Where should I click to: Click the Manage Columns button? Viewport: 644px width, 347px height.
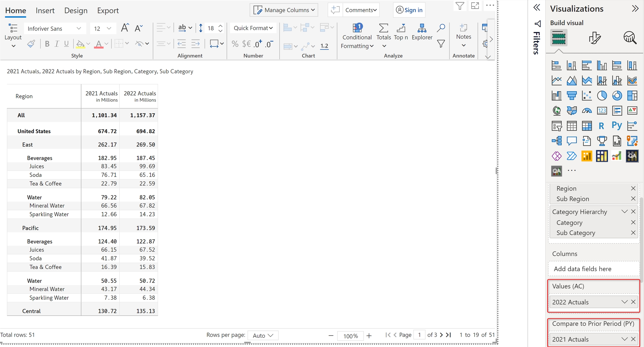(x=284, y=10)
